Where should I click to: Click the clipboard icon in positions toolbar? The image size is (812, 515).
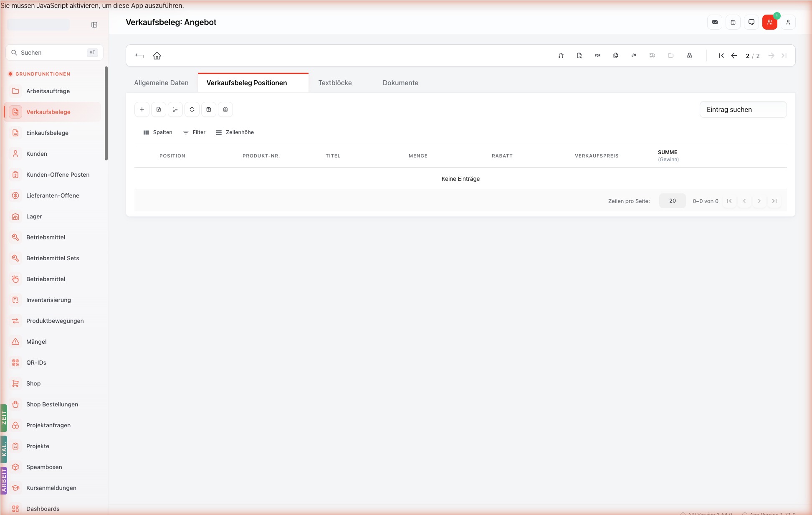pos(225,109)
